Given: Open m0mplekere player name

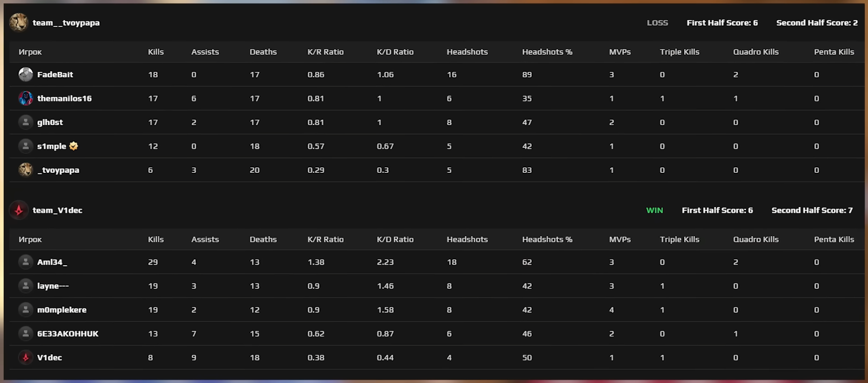Looking at the screenshot, I should pyautogui.click(x=62, y=310).
